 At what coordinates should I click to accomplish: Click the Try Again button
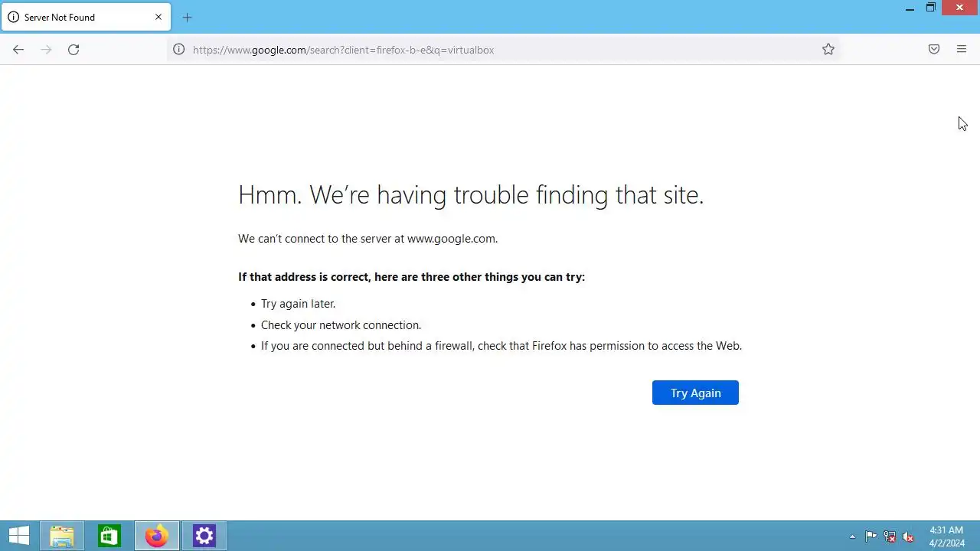pyautogui.click(x=695, y=393)
